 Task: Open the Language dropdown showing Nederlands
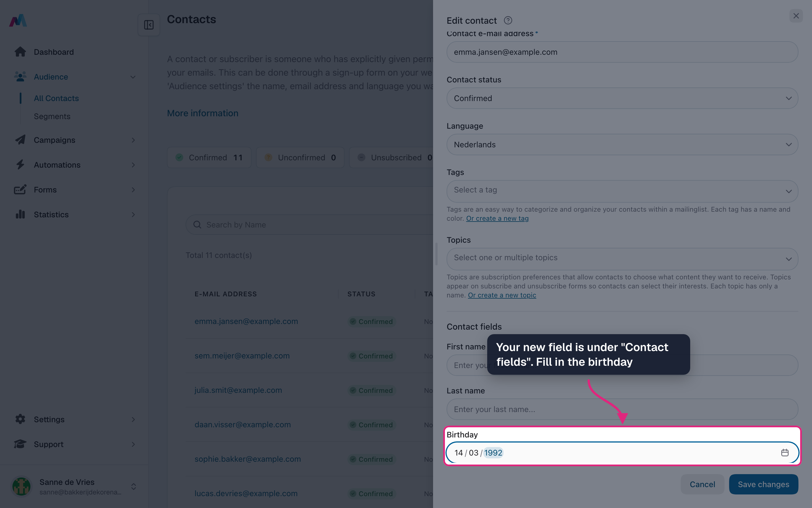pos(622,144)
